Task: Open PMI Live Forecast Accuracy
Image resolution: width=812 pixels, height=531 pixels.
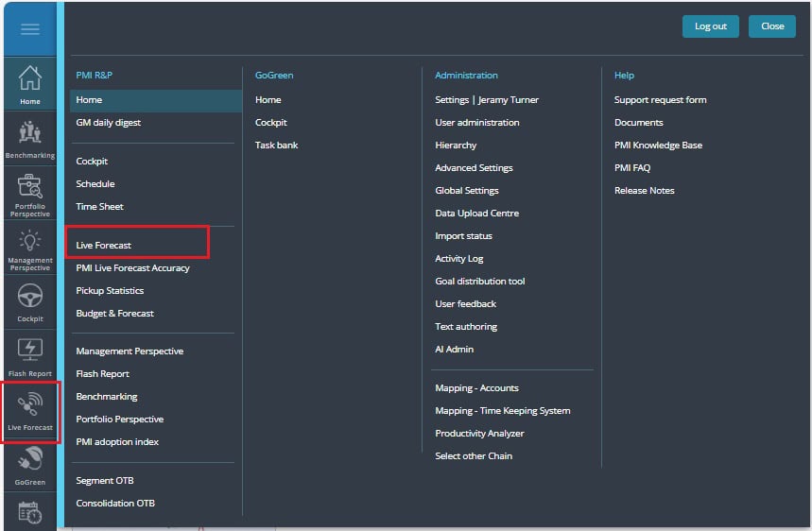Action: tap(132, 268)
